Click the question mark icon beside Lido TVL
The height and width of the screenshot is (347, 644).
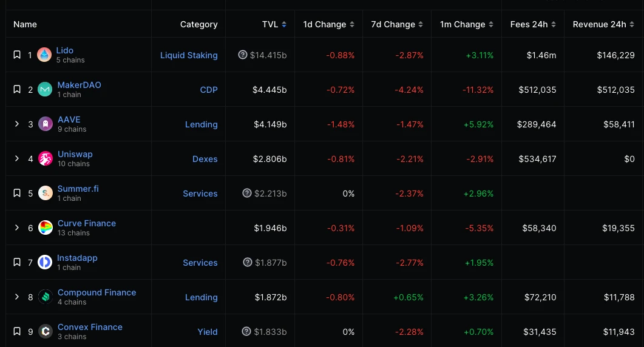243,55
